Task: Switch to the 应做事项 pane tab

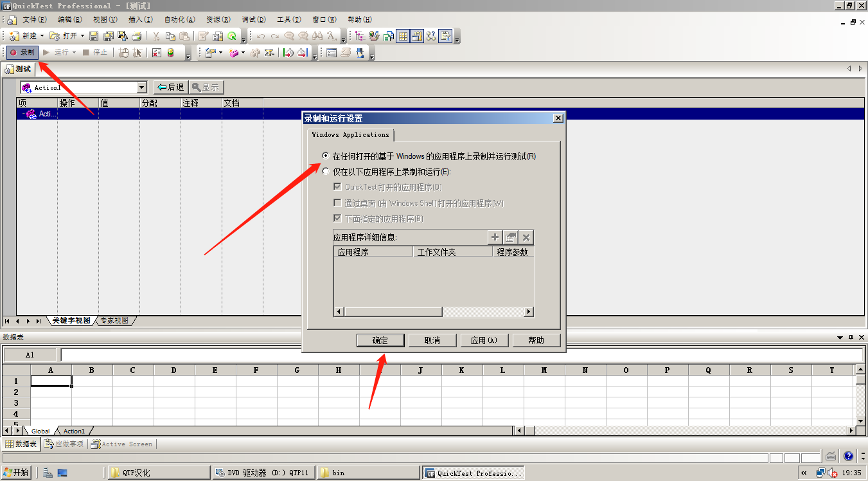Action: (x=64, y=444)
